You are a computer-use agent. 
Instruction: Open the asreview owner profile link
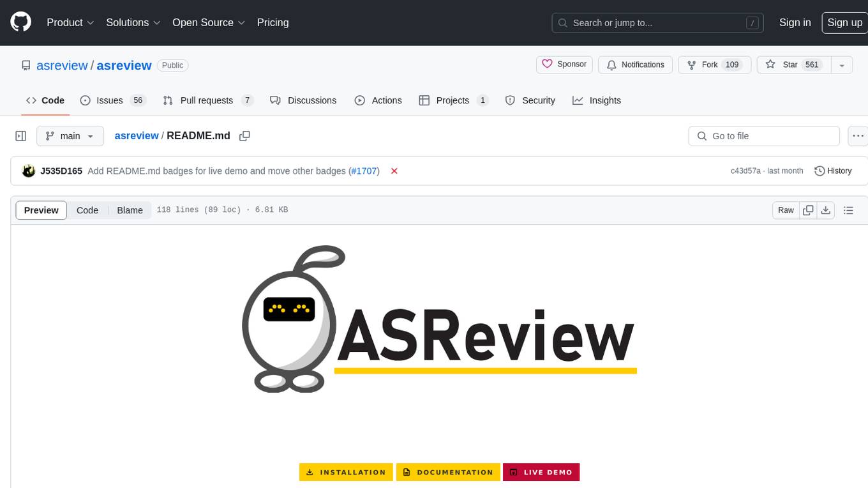pyautogui.click(x=62, y=65)
